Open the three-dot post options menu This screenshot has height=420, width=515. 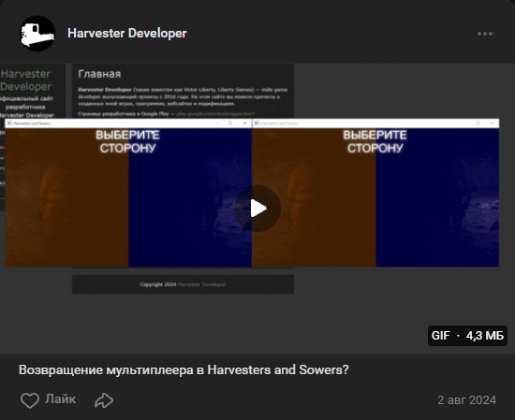click(x=485, y=34)
